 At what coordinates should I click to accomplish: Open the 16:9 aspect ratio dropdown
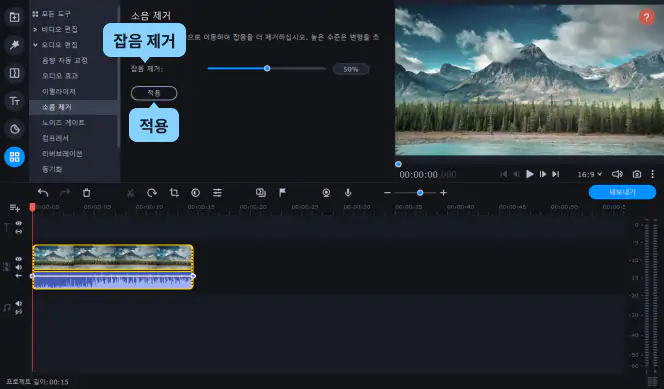[x=589, y=174]
